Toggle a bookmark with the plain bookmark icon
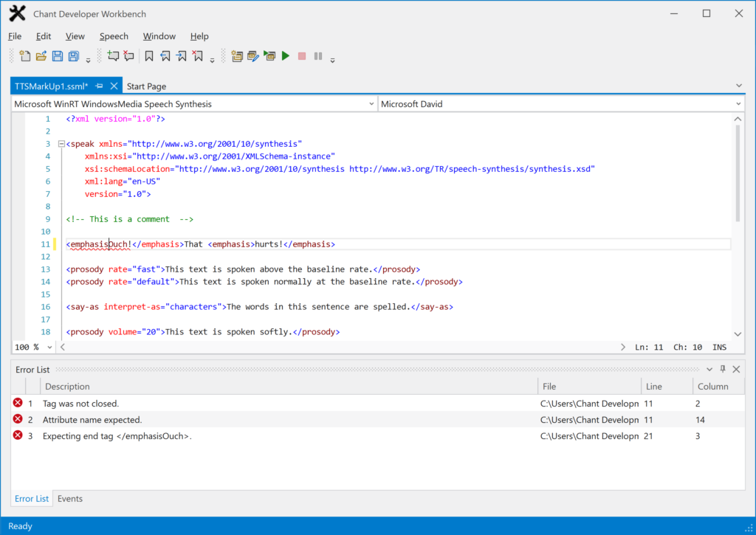The width and height of the screenshot is (756, 535). 149,56
